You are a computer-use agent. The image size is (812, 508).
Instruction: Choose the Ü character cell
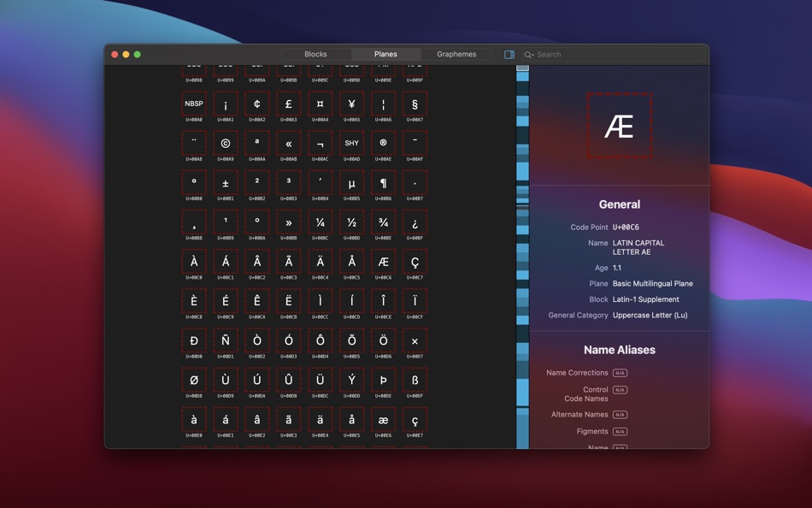(321, 380)
